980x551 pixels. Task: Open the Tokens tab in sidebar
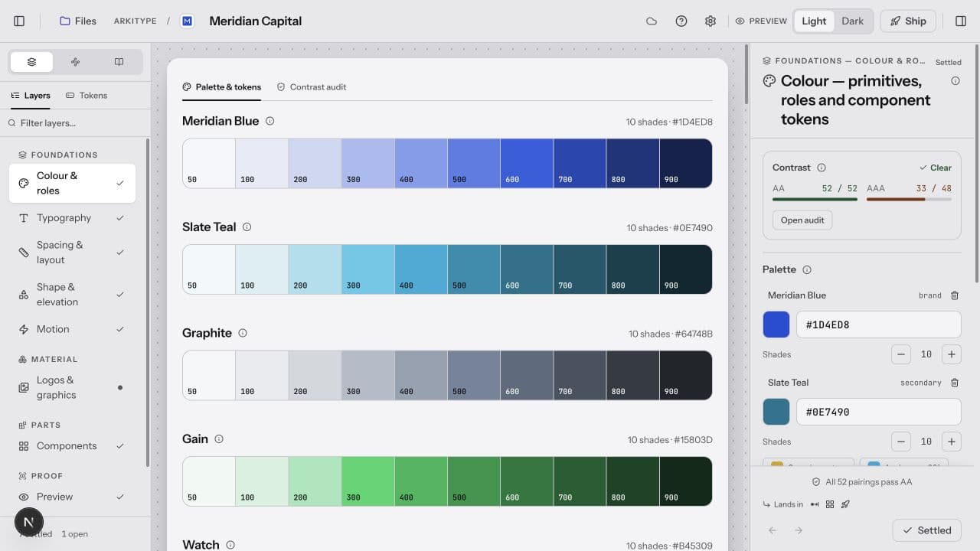87,96
